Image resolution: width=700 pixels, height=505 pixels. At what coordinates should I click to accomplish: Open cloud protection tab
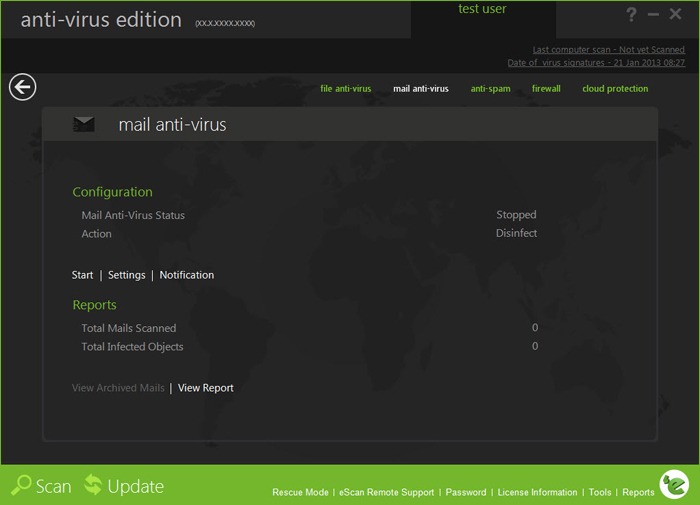point(615,88)
